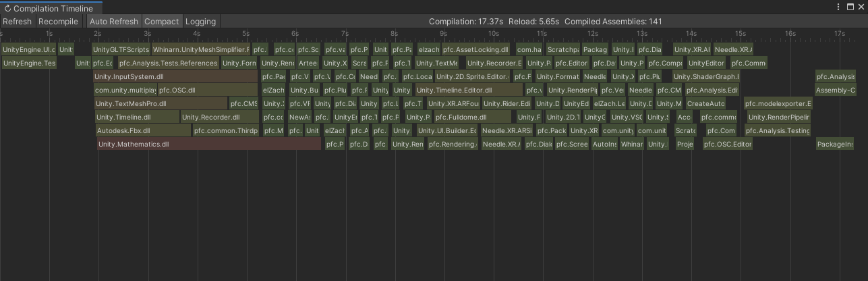Select the Unity.XR.ARFou assembly bar

[x=453, y=103]
